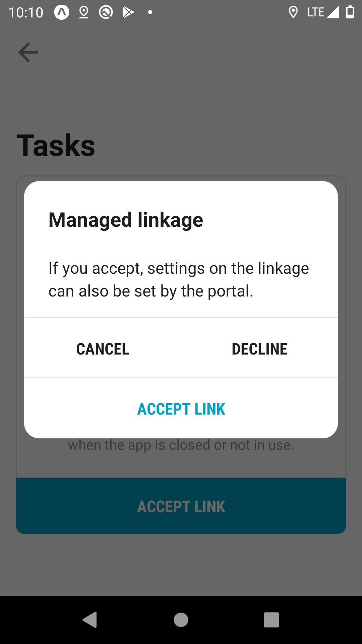Choose CANCEL in the Managed linkage dialog

(x=103, y=349)
